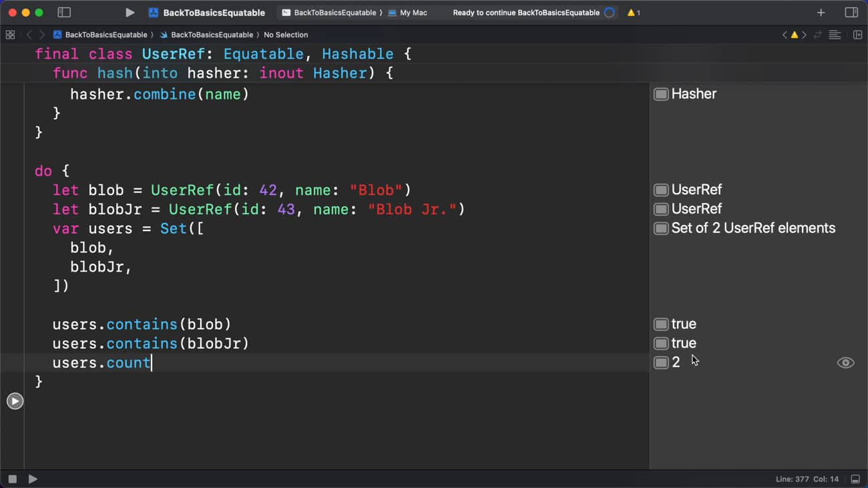Toggle the navigator sidebar panel

[64, 13]
